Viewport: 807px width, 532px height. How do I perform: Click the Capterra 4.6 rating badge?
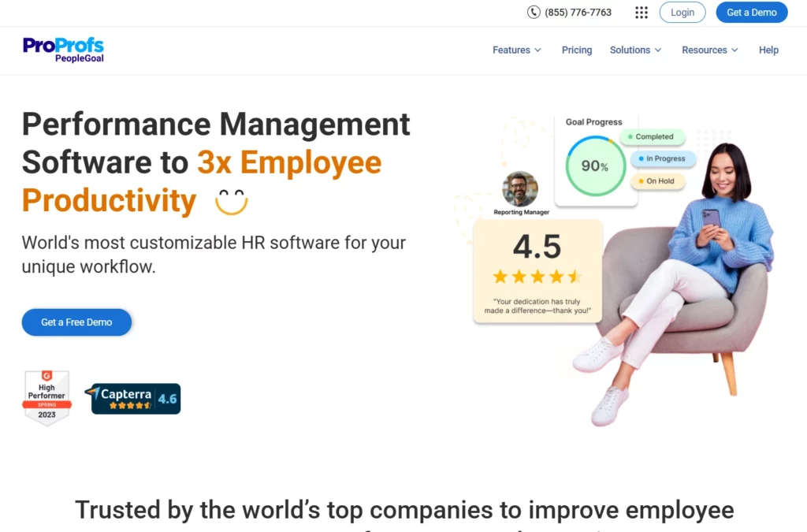click(x=136, y=399)
